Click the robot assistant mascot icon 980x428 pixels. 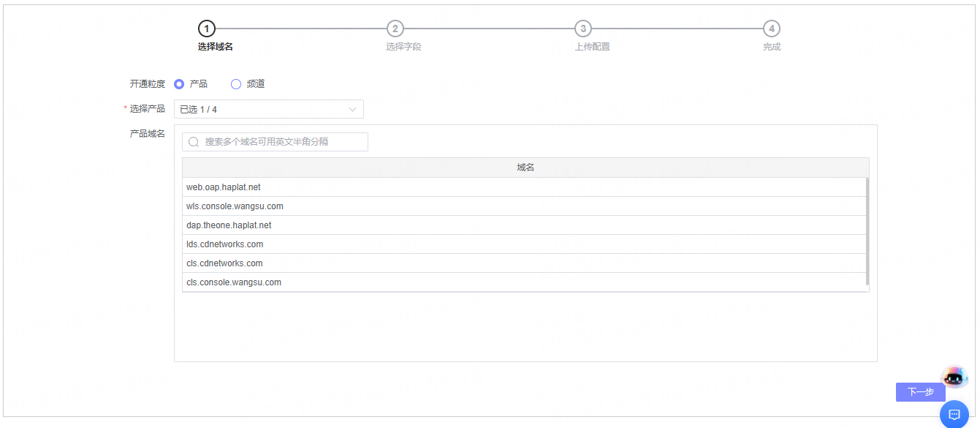(954, 378)
